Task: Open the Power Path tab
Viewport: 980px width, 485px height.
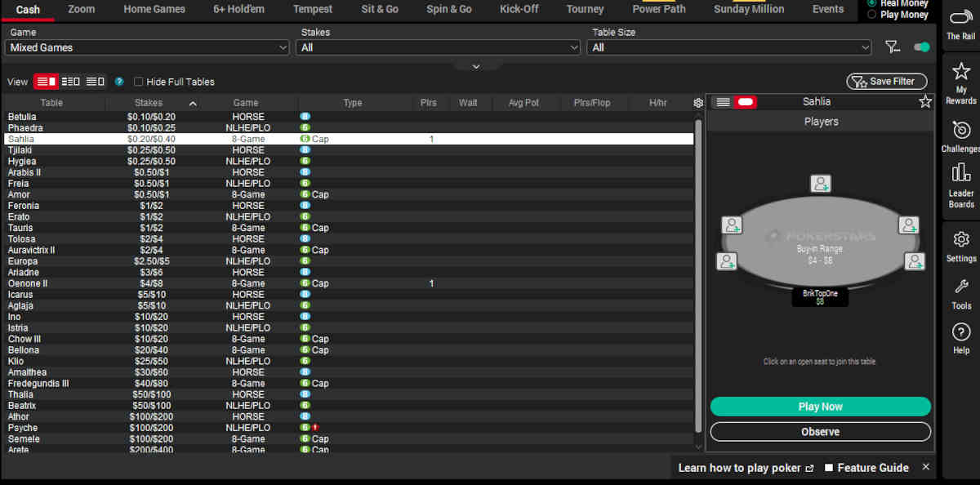Action: coord(659,9)
